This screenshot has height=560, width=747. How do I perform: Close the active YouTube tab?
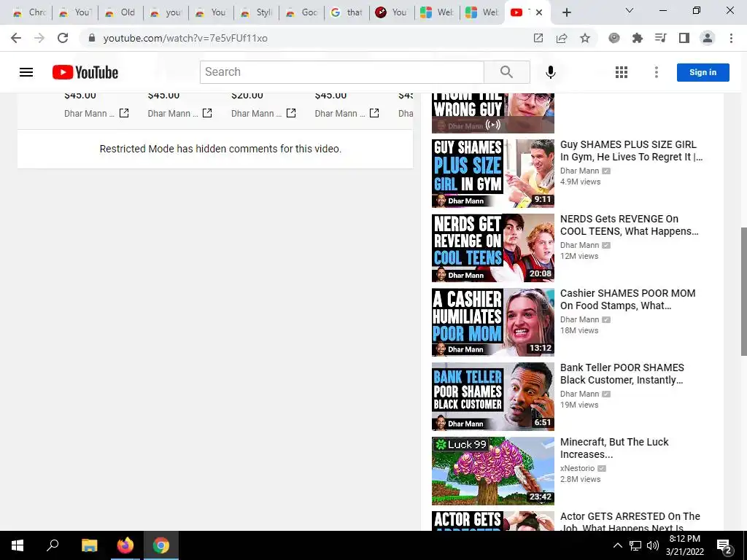click(x=539, y=12)
